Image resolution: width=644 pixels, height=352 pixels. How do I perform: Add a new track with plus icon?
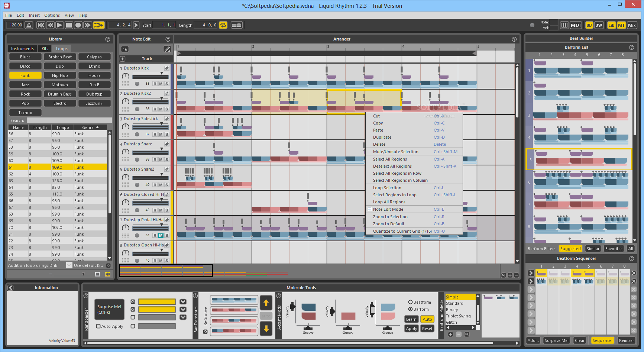click(123, 59)
